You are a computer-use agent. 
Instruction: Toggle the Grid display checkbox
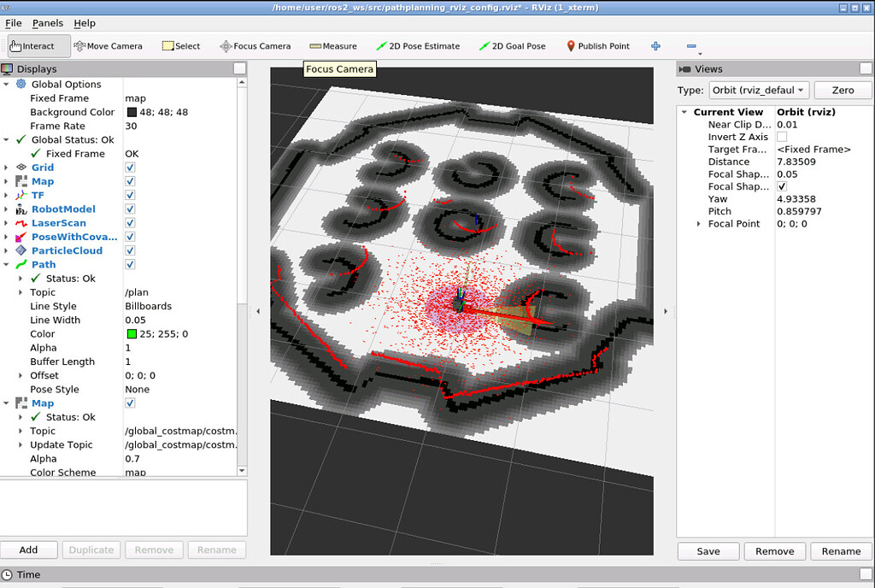[x=130, y=168]
